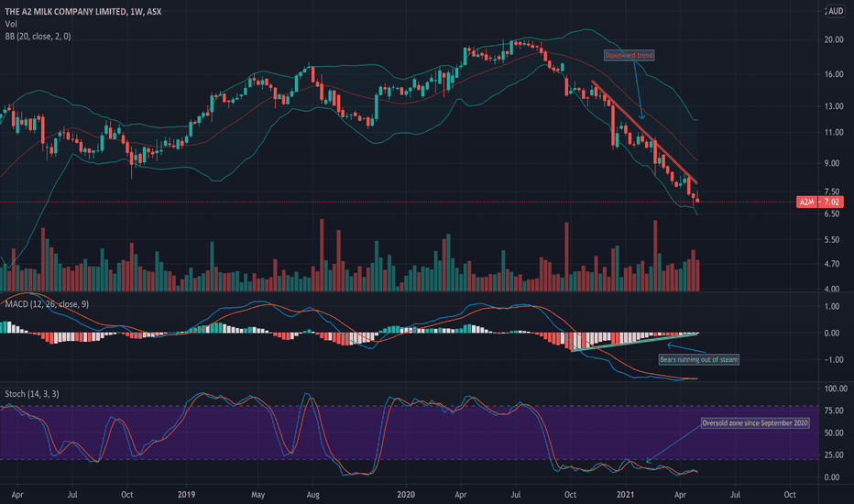The width and height of the screenshot is (854, 504).
Task: Click the 13.00 price axis label
Action: (x=834, y=106)
